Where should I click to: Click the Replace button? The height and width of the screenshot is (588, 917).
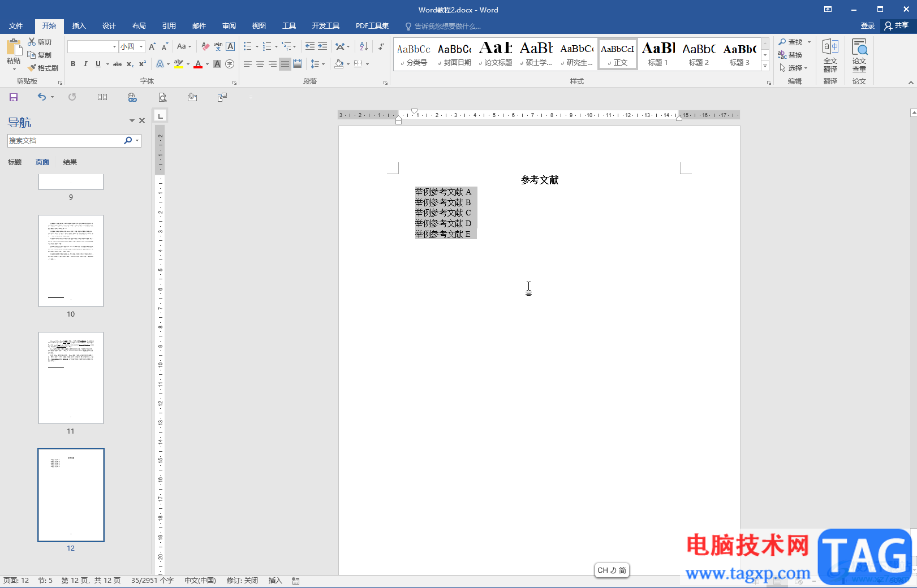click(x=791, y=55)
